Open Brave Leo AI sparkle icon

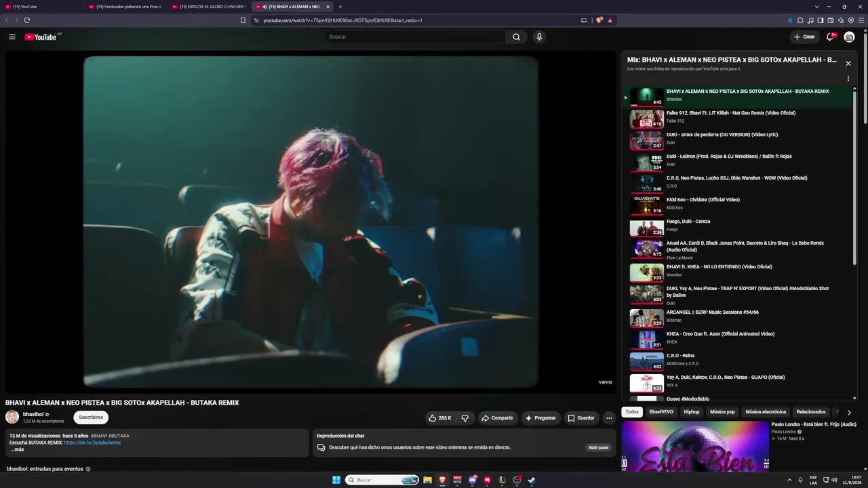coord(841,20)
